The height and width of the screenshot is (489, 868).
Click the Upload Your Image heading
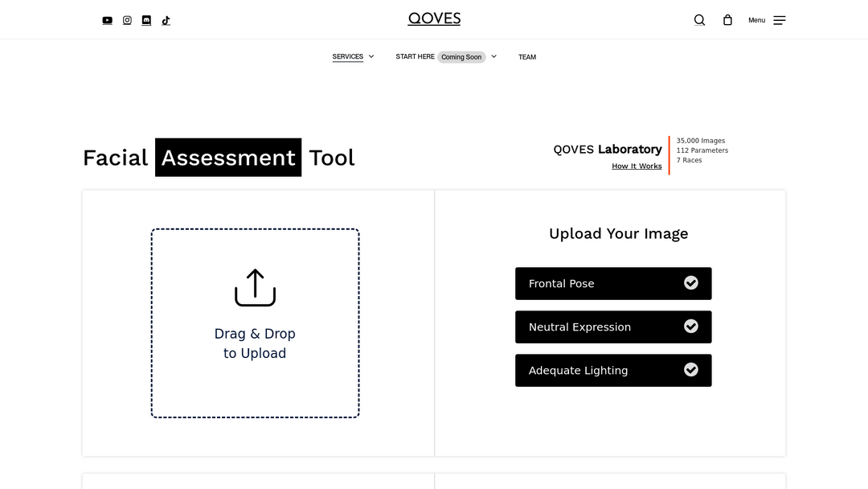(618, 234)
